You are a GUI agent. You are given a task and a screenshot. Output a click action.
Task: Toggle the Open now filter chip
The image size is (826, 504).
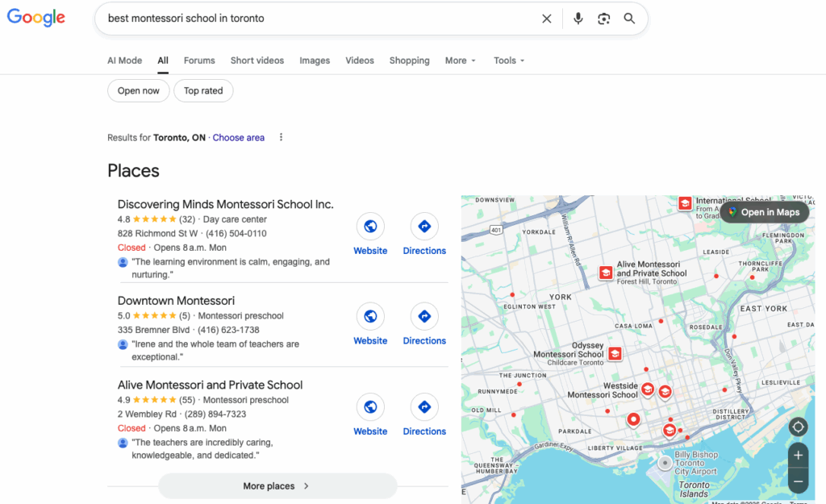click(139, 90)
